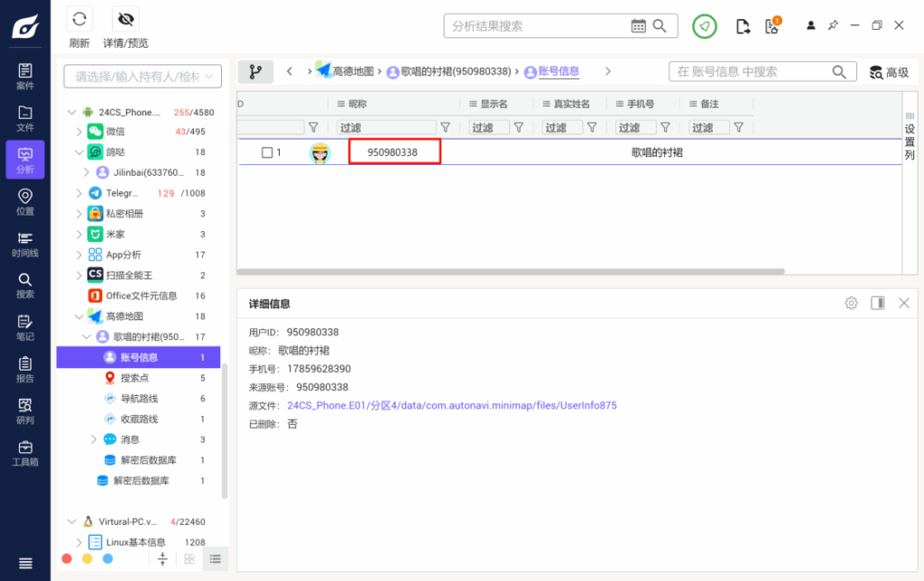Select the red dot marker at bottom left
The image size is (924, 581).
pos(67,558)
